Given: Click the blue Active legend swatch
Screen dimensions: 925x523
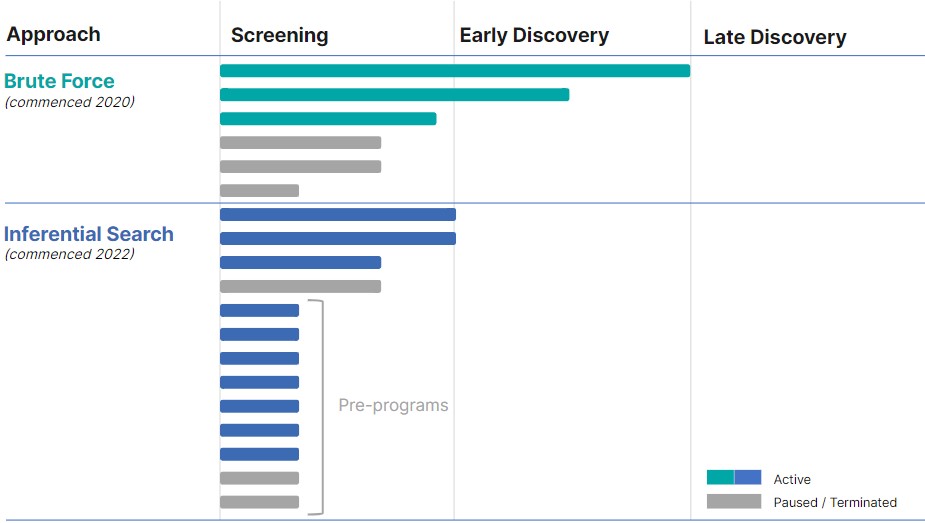Looking at the screenshot, I should coord(748,478).
